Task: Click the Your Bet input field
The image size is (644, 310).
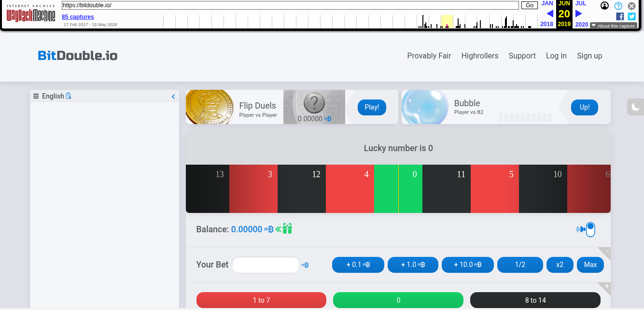Action: click(266, 265)
